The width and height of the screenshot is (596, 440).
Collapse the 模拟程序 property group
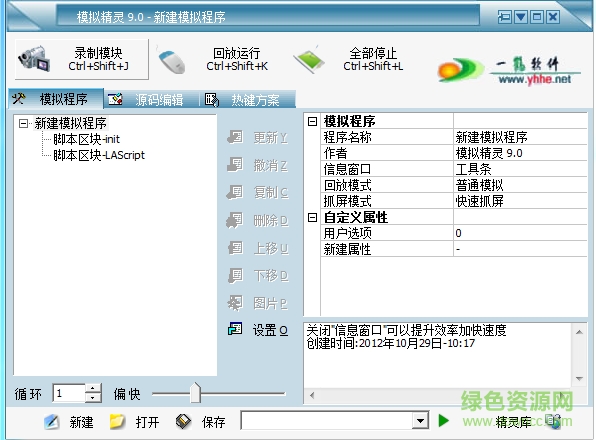(x=312, y=122)
